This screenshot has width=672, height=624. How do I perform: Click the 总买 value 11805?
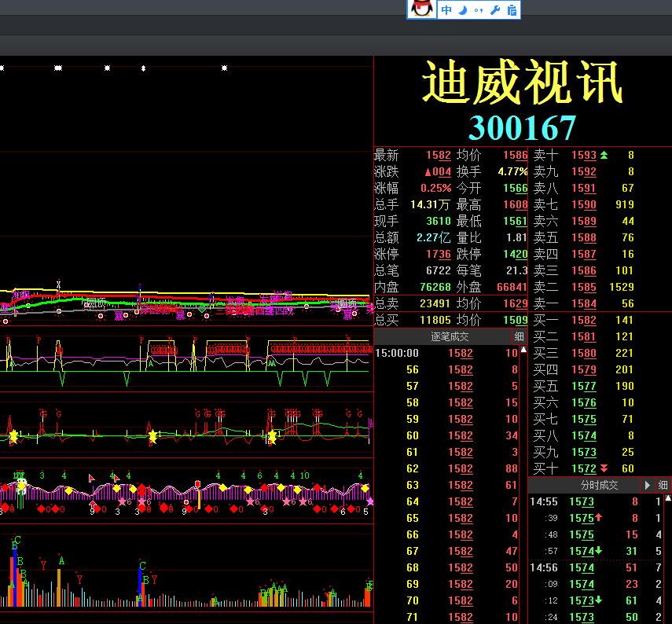[x=435, y=320]
